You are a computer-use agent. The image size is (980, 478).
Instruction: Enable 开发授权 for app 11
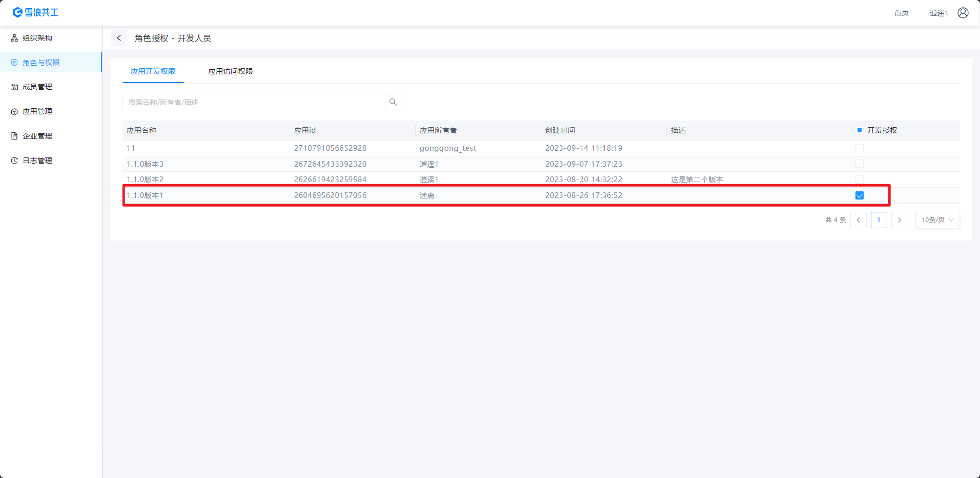(x=860, y=148)
